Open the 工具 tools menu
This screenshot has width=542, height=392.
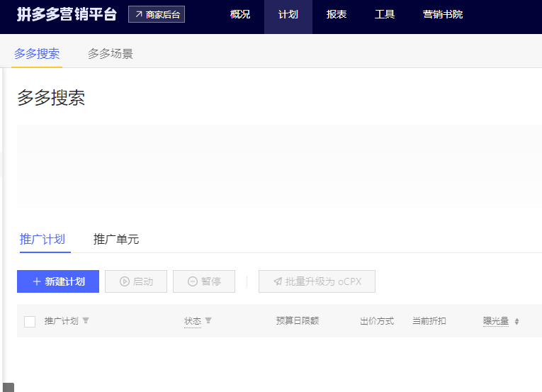(x=385, y=14)
